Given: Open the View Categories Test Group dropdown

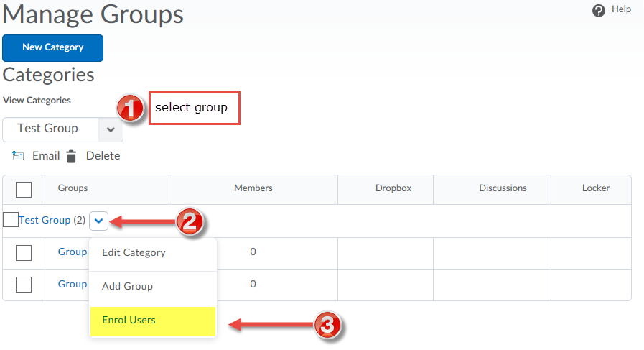Looking at the screenshot, I should (63, 129).
